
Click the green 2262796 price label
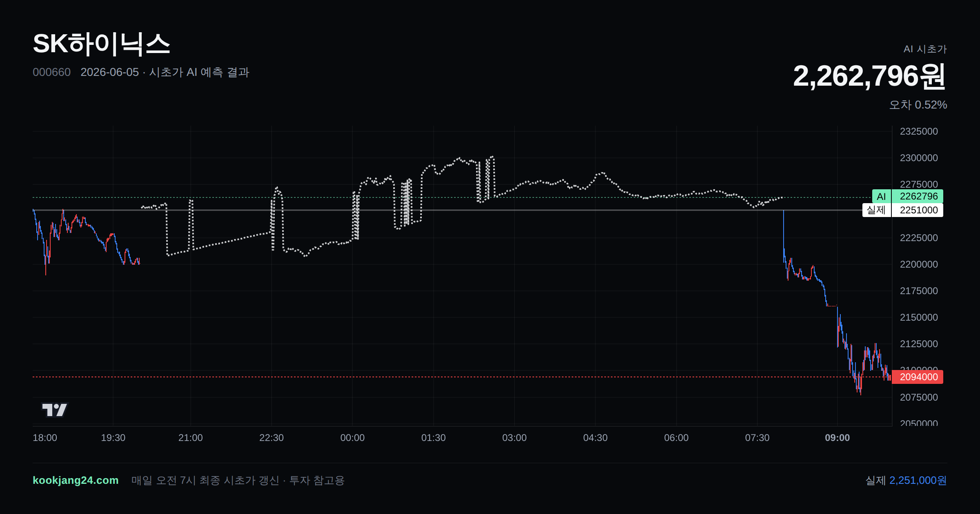click(917, 196)
